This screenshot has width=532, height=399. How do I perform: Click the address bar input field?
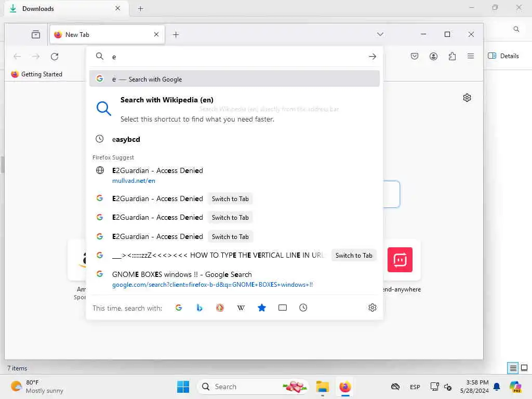pyautogui.click(x=237, y=57)
